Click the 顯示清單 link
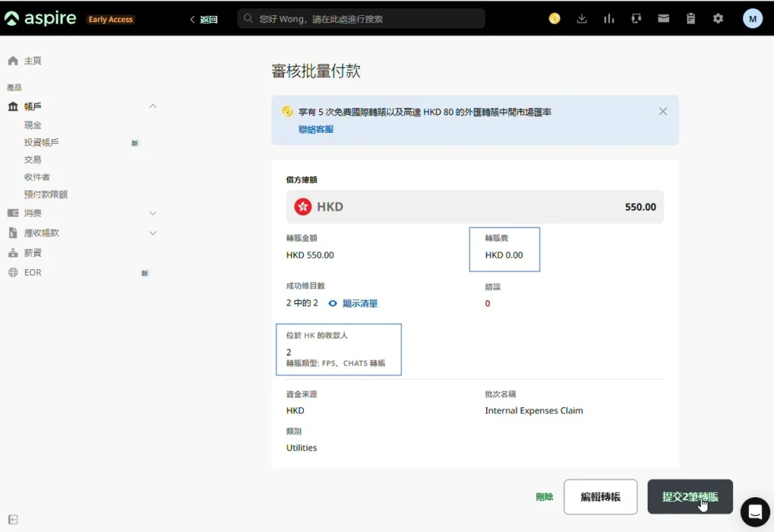This screenshot has width=774, height=532. 360,304
